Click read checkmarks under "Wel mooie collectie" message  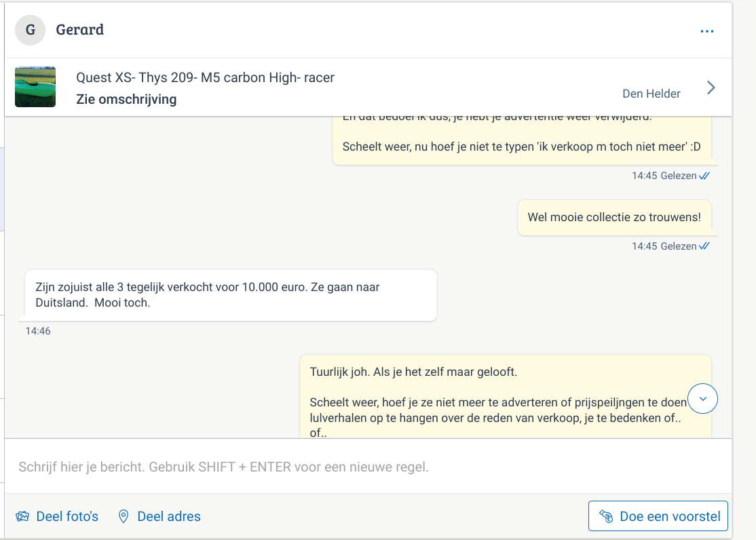[x=704, y=246]
